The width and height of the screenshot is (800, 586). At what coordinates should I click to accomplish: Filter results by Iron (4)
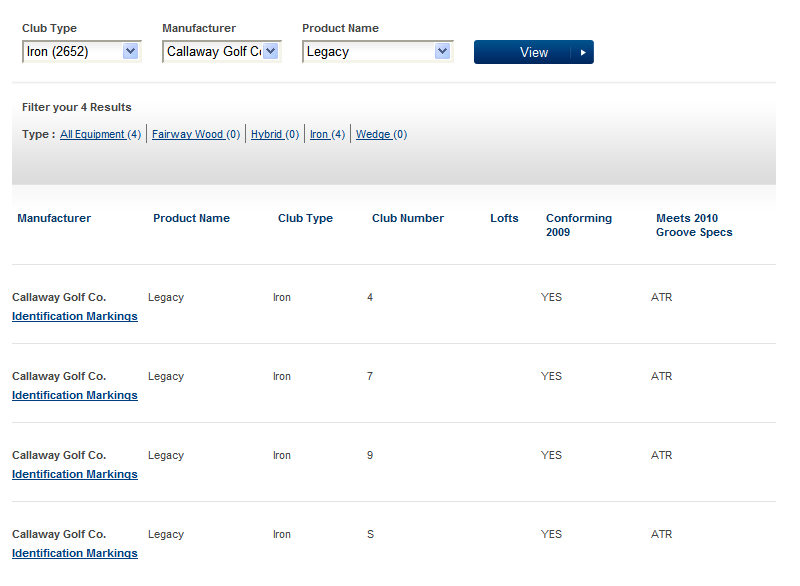(328, 134)
